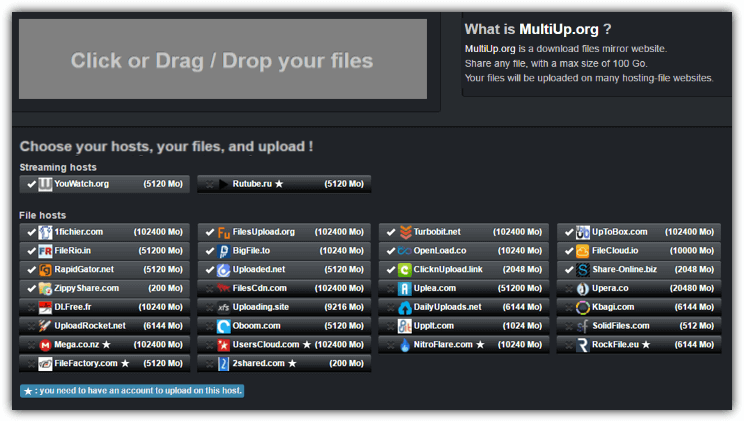Click the MultiUp.org link in description
This screenshot has height=421, width=744.
click(x=490, y=49)
